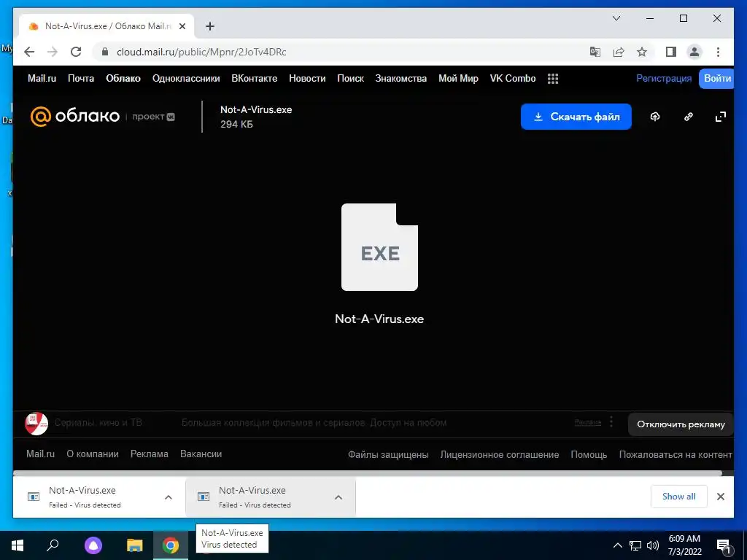Open Поиск in top navigation

click(351, 79)
